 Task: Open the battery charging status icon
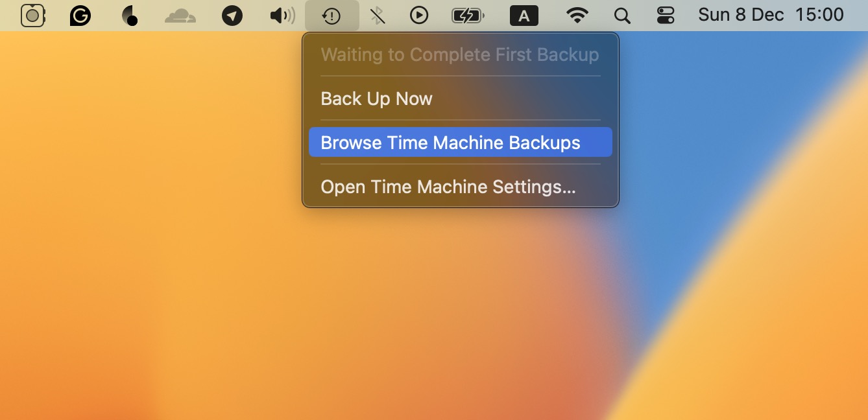pos(468,16)
